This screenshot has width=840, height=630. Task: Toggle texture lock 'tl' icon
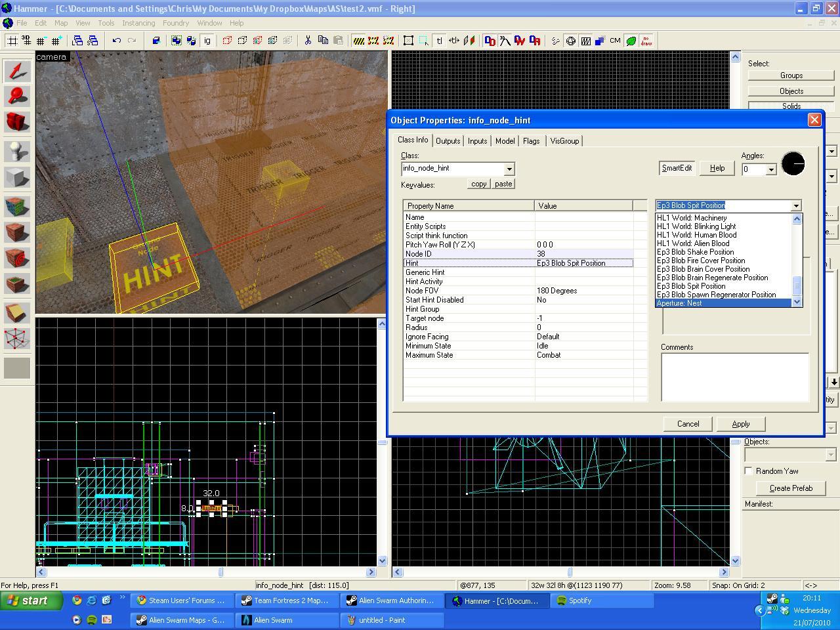[x=439, y=41]
